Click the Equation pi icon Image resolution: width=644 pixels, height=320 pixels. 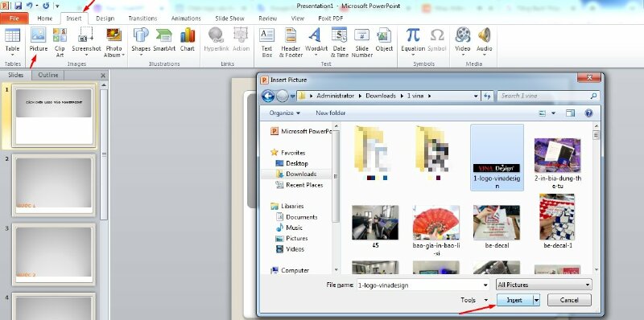(x=413, y=35)
